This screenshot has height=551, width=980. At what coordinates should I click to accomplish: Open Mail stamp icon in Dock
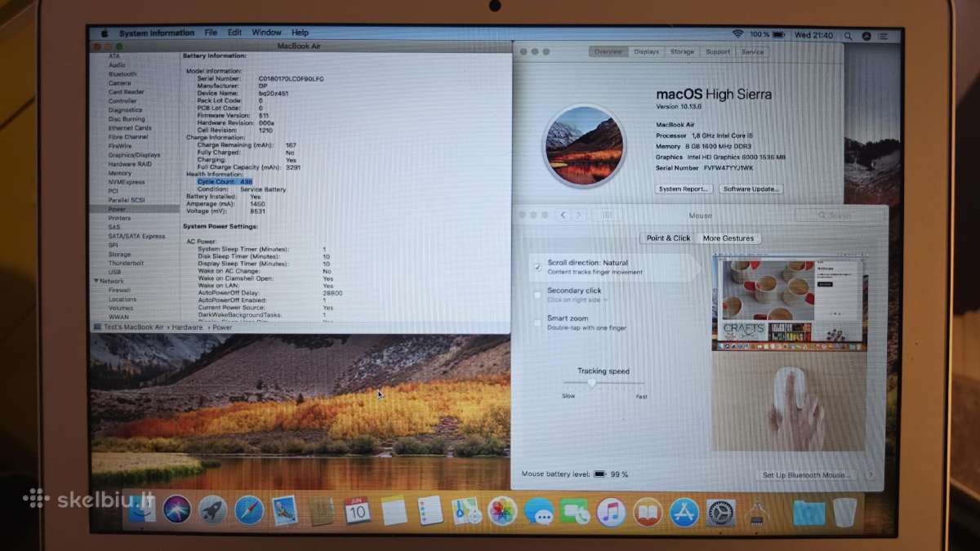tap(285, 510)
